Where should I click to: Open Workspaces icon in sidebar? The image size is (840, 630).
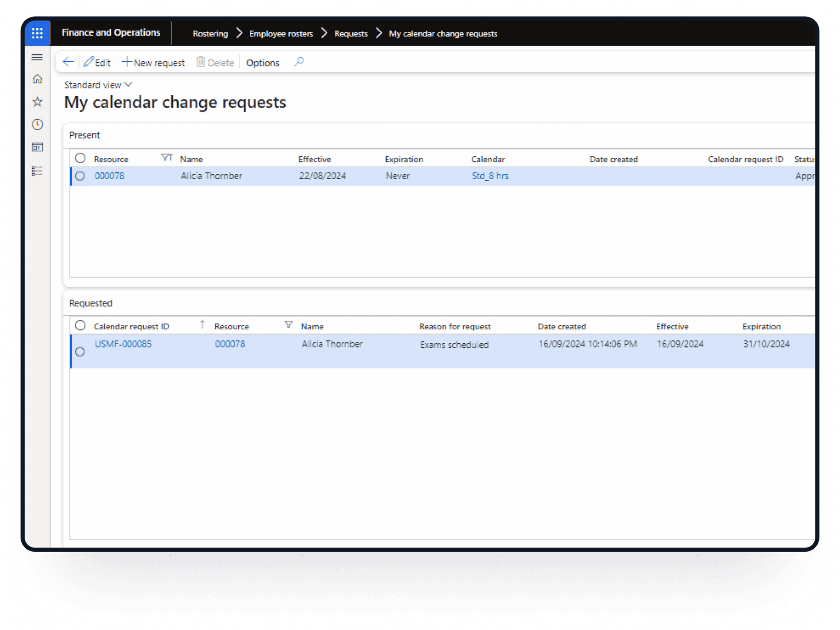pyautogui.click(x=37, y=147)
